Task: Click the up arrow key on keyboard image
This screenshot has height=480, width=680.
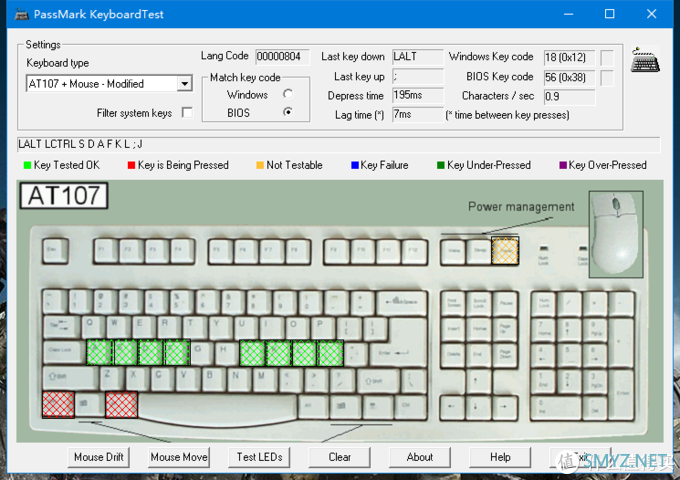Action: (478, 381)
